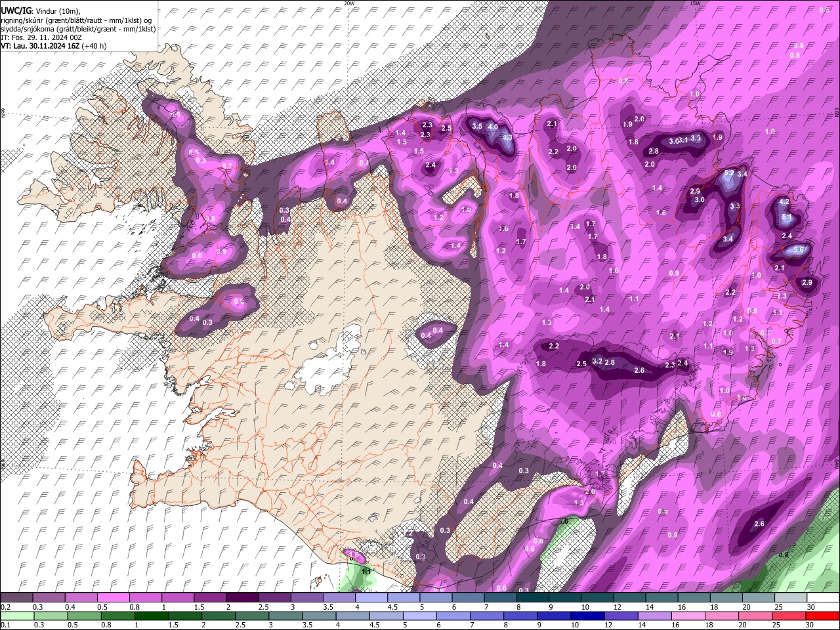Click the 'UWC/IG' title text
Image resolution: width=840 pixels, height=630 pixels.
tap(16, 11)
